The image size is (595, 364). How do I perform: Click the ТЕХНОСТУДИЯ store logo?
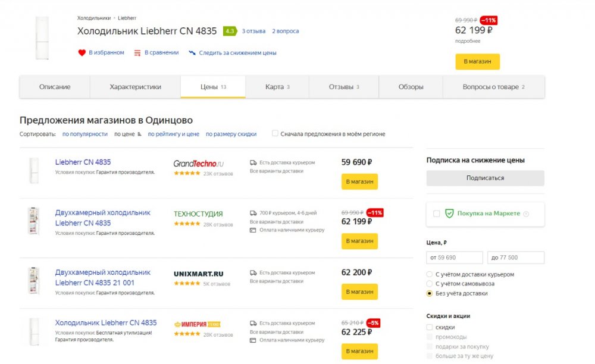(198, 214)
